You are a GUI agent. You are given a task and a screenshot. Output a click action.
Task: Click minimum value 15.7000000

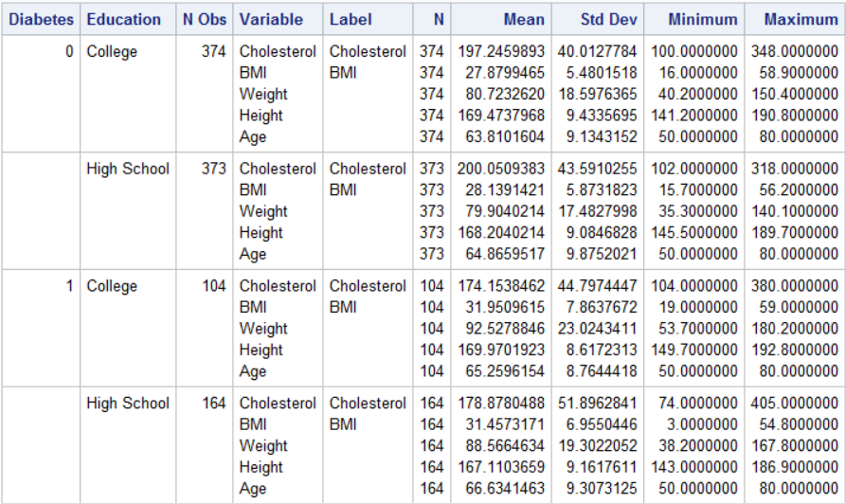[x=697, y=189]
